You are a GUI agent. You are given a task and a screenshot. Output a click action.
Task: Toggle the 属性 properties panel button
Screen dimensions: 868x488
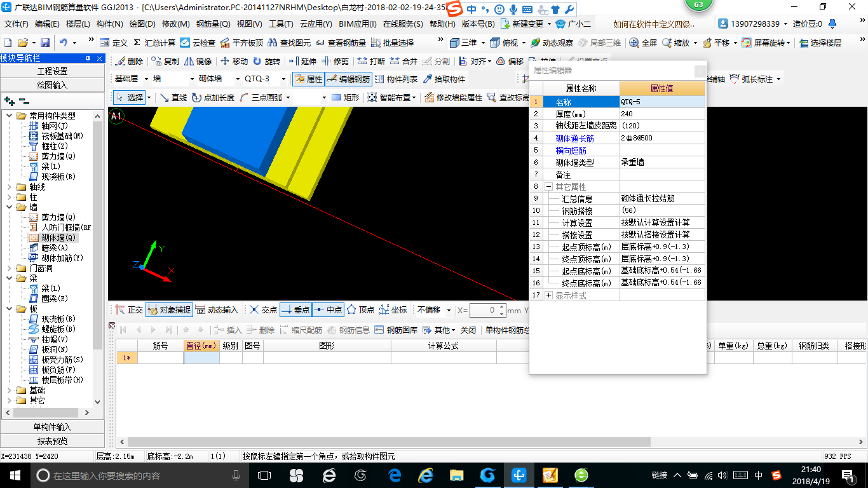tap(309, 79)
